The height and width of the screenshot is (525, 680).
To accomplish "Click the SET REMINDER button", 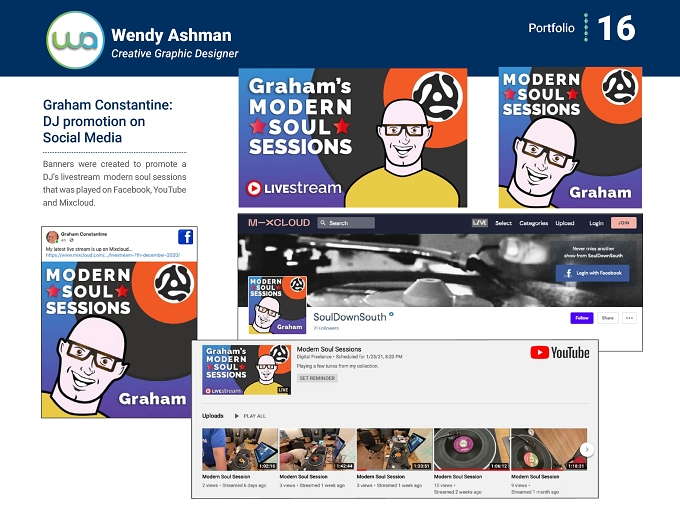I will point(317,378).
